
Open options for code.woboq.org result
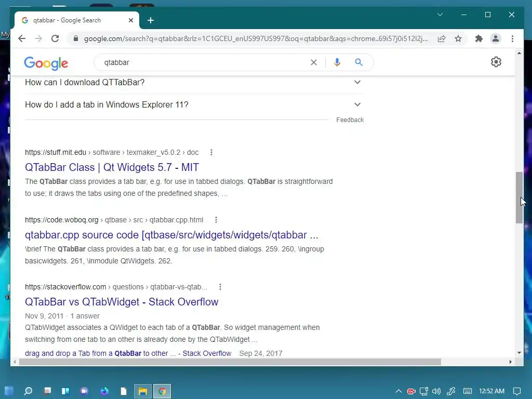tap(216, 220)
